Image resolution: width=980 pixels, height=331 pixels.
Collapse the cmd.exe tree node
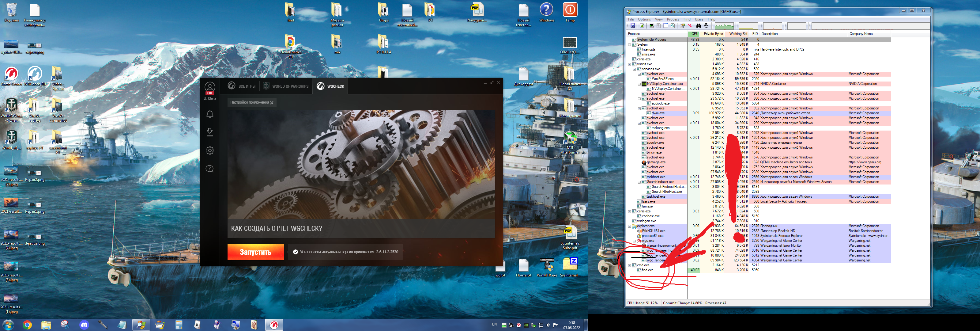pyautogui.click(x=629, y=265)
